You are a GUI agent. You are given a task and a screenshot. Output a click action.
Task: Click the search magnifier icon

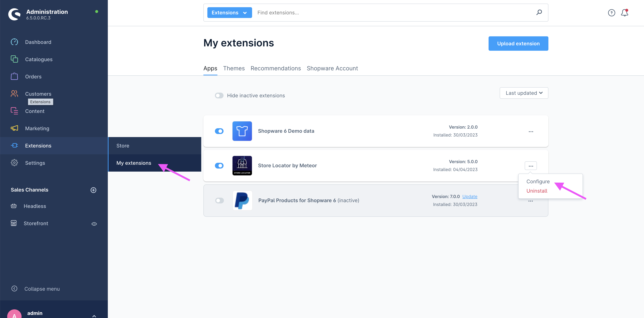click(539, 12)
